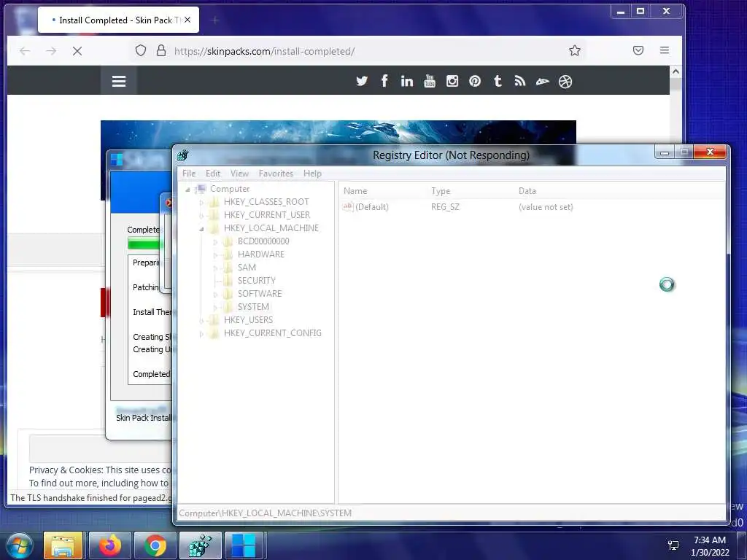
Task: Select the SECURITY key in the tree
Action: point(256,281)
